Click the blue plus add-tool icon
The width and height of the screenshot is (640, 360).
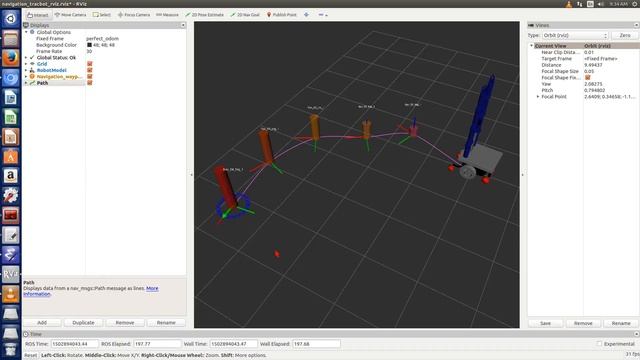point(306,15)
